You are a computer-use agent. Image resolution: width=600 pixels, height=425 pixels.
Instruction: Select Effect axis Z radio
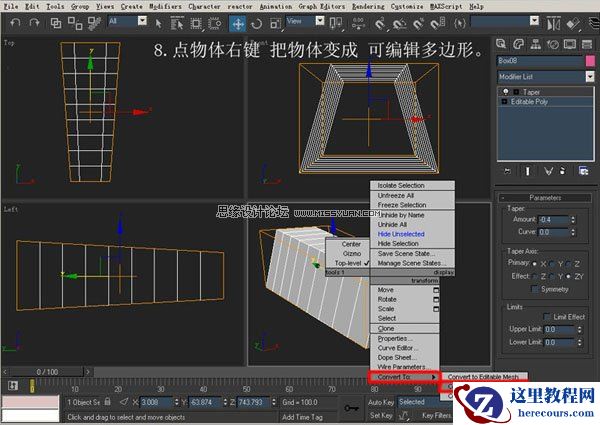tap(535, 276)
